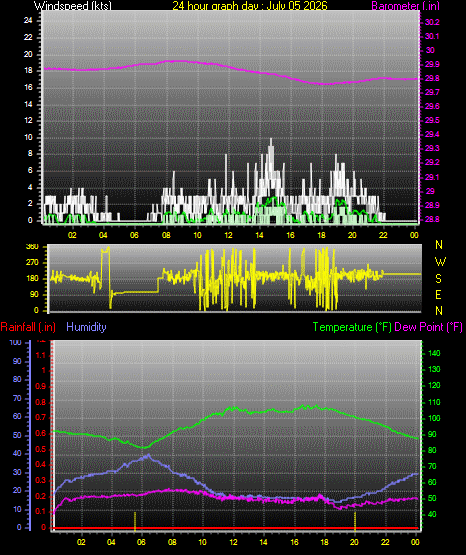Select the Temperature (°F) legend label
The width and height of the screenshot is (466, 555).
352,327
